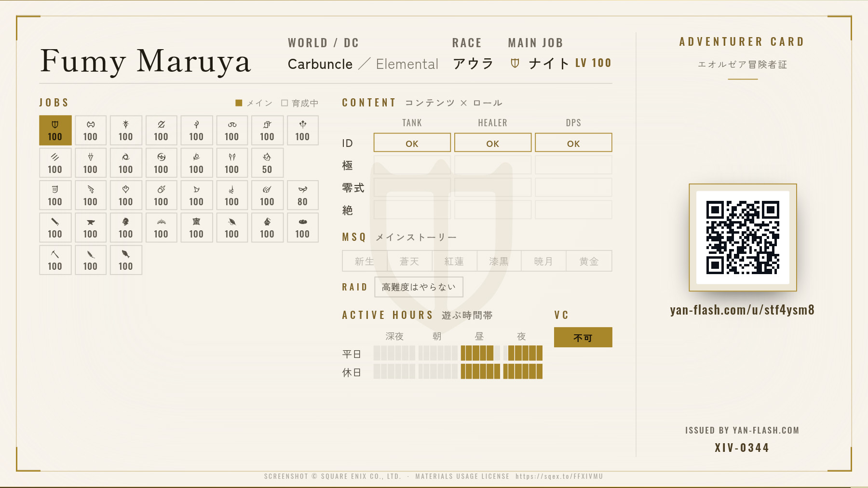Viewport: 868px width, 488px height.
Task: Toggle the ID HEALER OK cell
Action: click(x=492, y=143)
